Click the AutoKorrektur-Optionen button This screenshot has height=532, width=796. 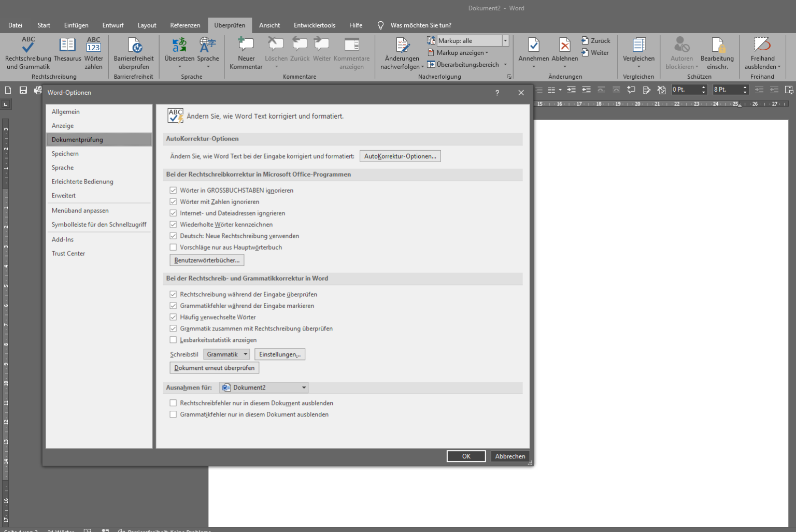click(400, 156)
